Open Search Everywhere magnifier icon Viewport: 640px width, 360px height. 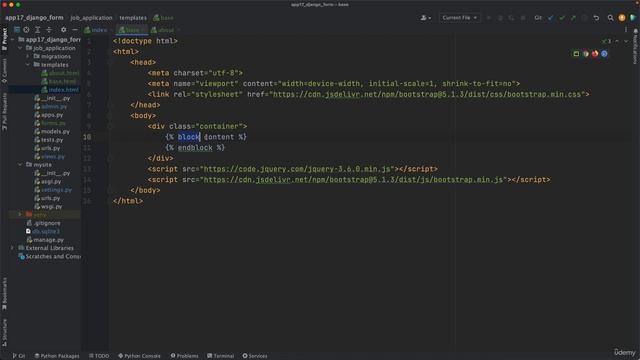coord(610,18)
